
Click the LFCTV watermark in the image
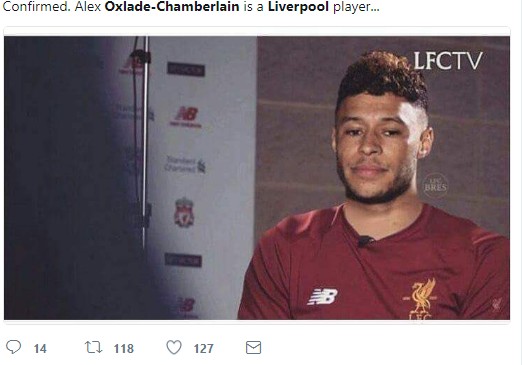point(448,61)
